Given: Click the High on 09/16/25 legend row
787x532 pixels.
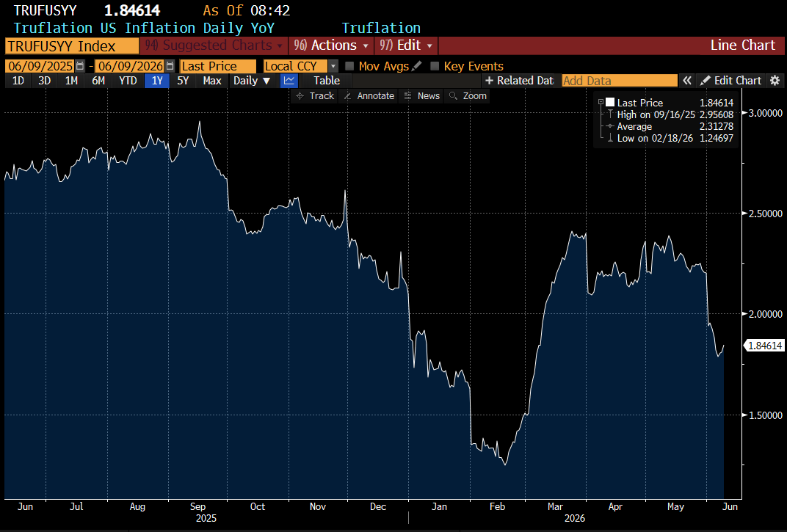Looking at the screenshot, I should (670, 114).
